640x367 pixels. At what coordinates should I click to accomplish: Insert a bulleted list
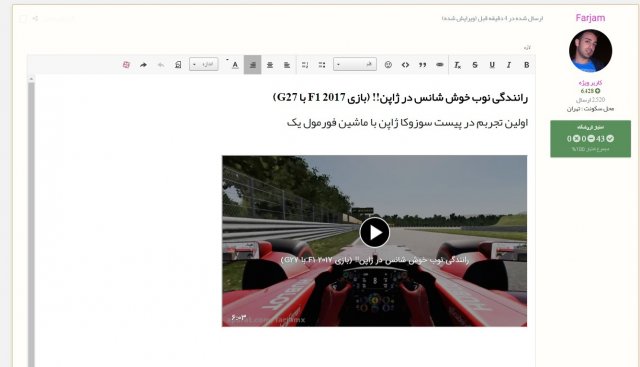[x=322, y=65]
